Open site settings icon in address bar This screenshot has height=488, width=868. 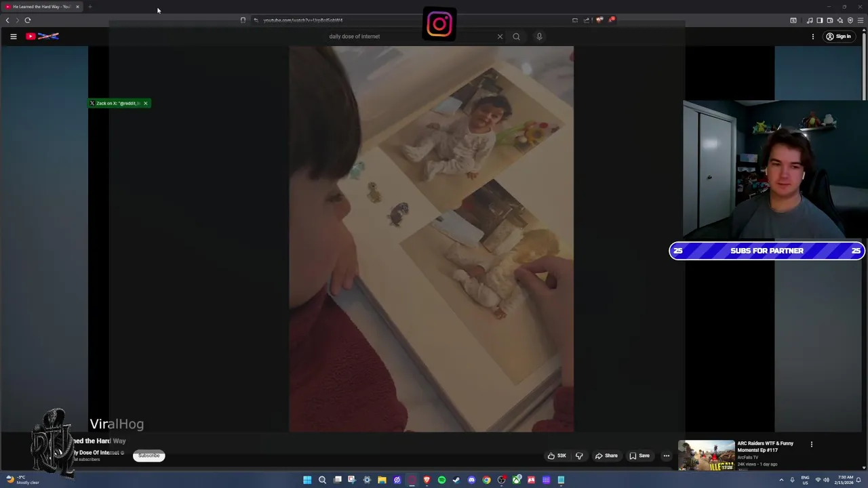256,20
